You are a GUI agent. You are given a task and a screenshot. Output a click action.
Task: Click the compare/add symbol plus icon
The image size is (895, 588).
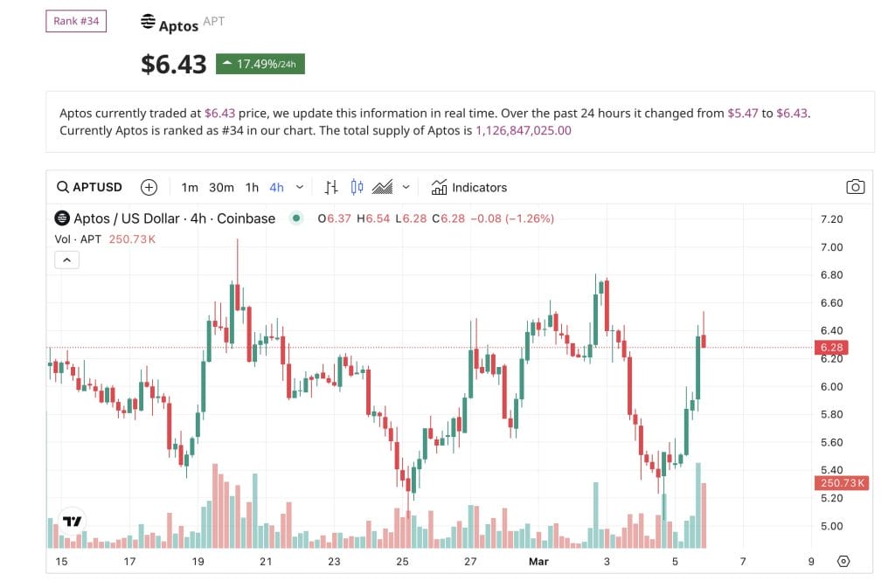coord(149,186)
